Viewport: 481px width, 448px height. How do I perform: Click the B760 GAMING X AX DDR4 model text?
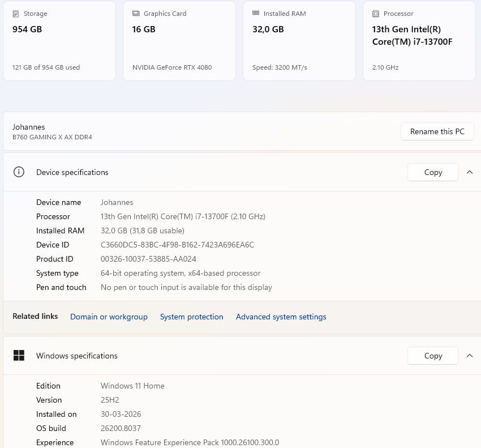click(x=52, y=137)
